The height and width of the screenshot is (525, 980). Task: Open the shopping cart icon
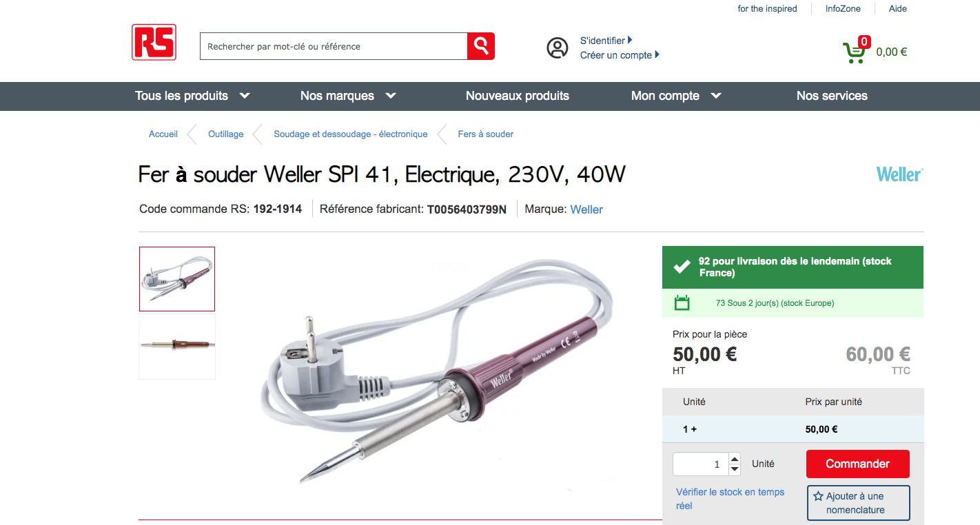[x=856, y=50]
